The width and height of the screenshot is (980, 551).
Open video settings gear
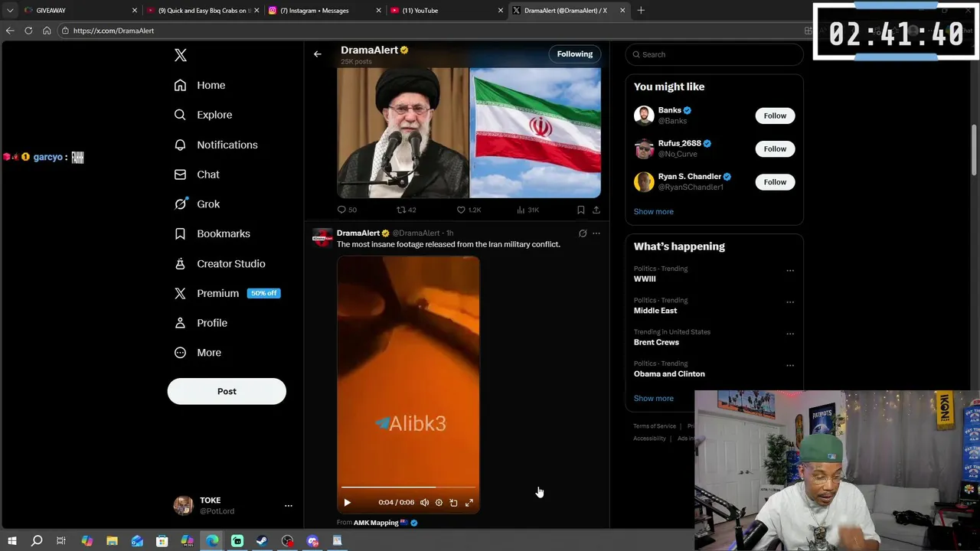pyautogui.click(x=439, y=503)
